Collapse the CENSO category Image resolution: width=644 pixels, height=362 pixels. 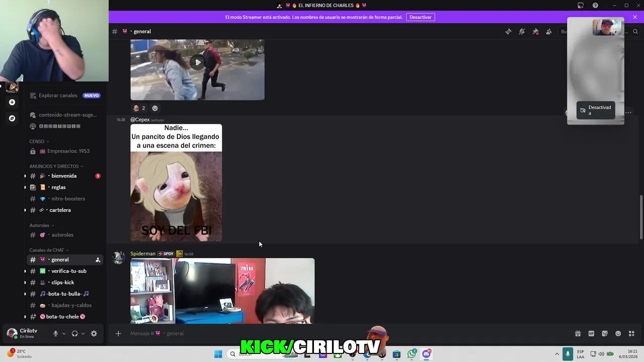(x=39, y=141)
